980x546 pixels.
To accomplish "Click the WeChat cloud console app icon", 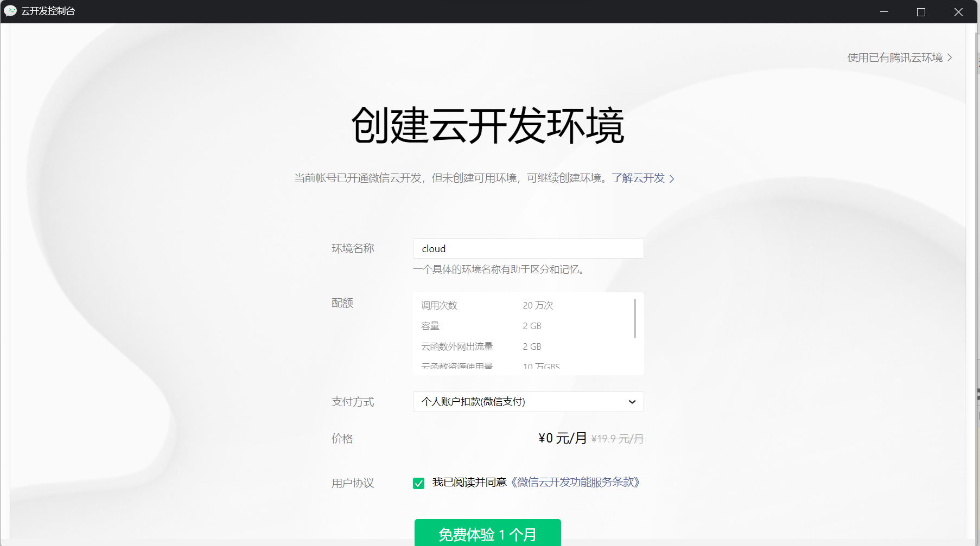I will pyautogui.click(x=10, y=11).
